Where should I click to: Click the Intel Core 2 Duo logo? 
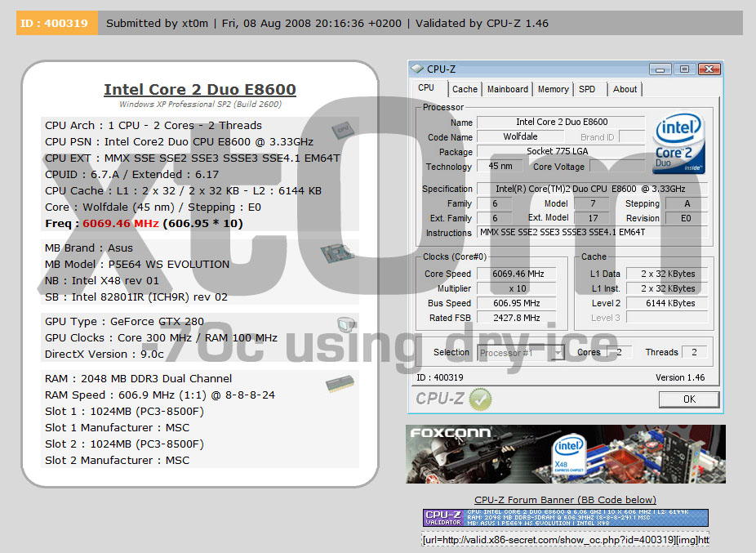(679, 143)
